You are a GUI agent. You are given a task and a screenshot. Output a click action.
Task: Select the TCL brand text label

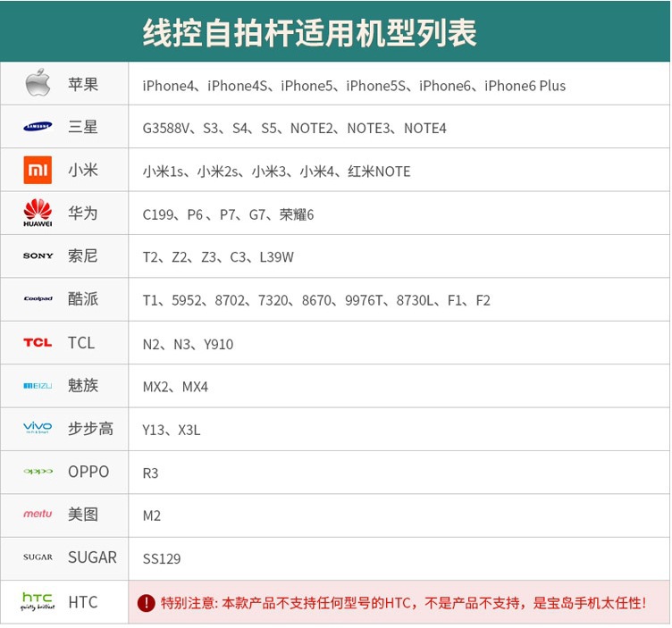(81, 343)
